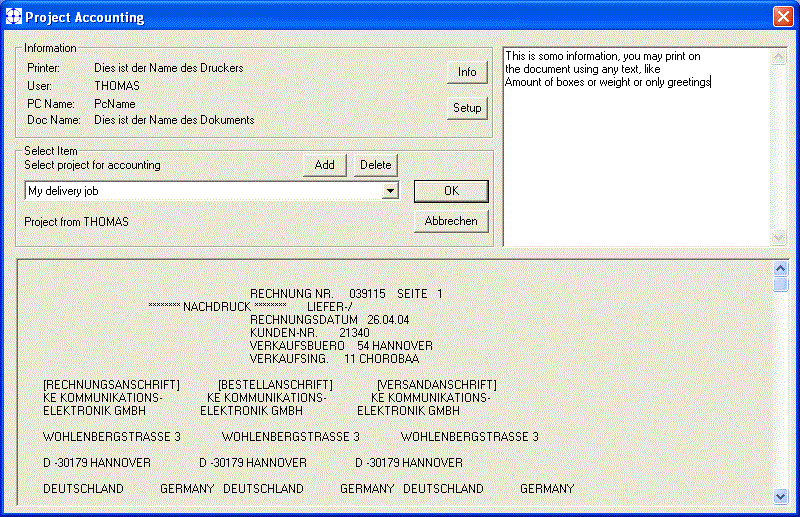
Task: Delete the selected project
Action: [x=376, y=165]
